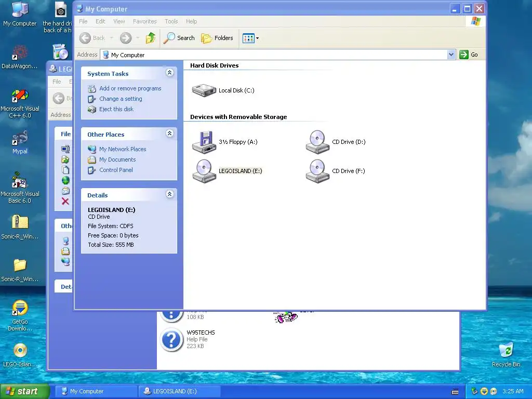Toggle the Folders pane button

[x=217, y=38]
